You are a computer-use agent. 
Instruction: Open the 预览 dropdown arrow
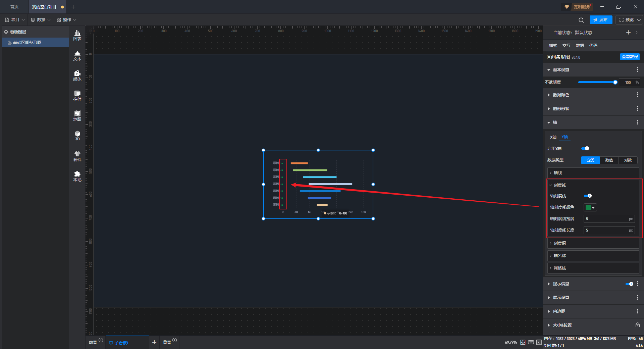(639, 20)
